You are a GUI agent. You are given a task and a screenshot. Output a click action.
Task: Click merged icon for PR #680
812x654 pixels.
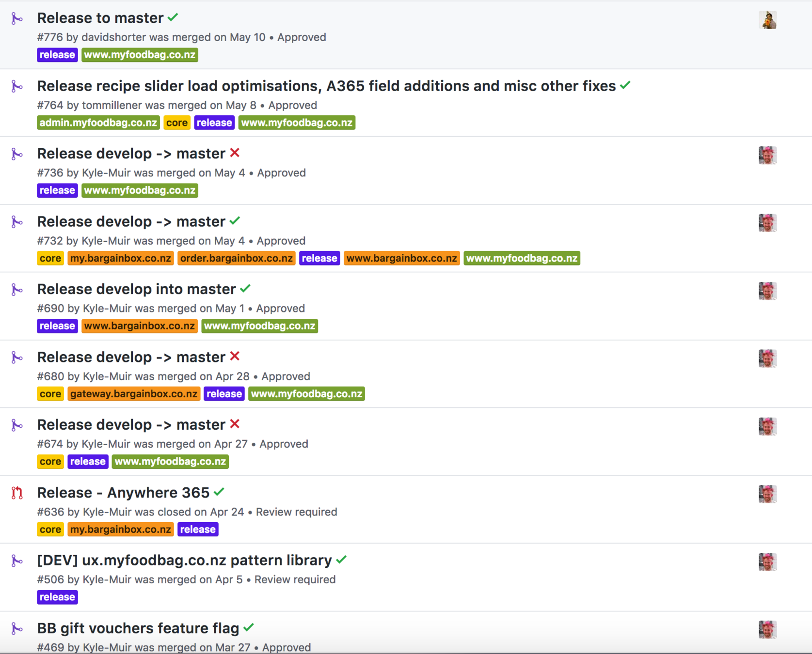tap(17, 358)
